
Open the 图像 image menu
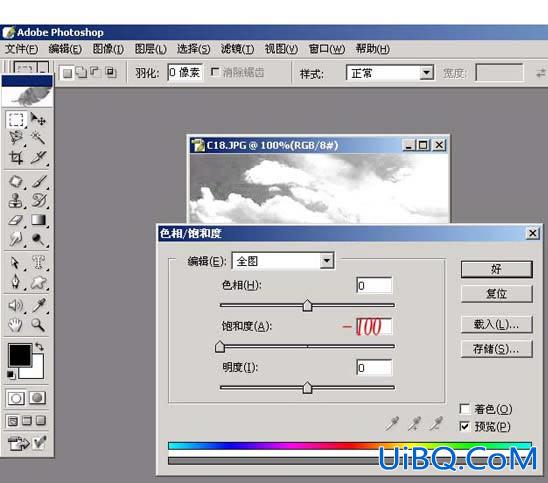click(x=108, y=49)
